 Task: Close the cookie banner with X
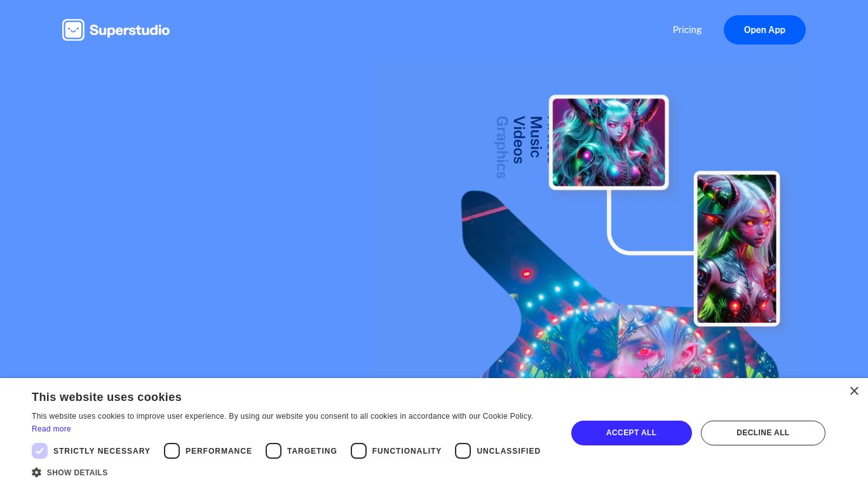(x=854, y=391)
